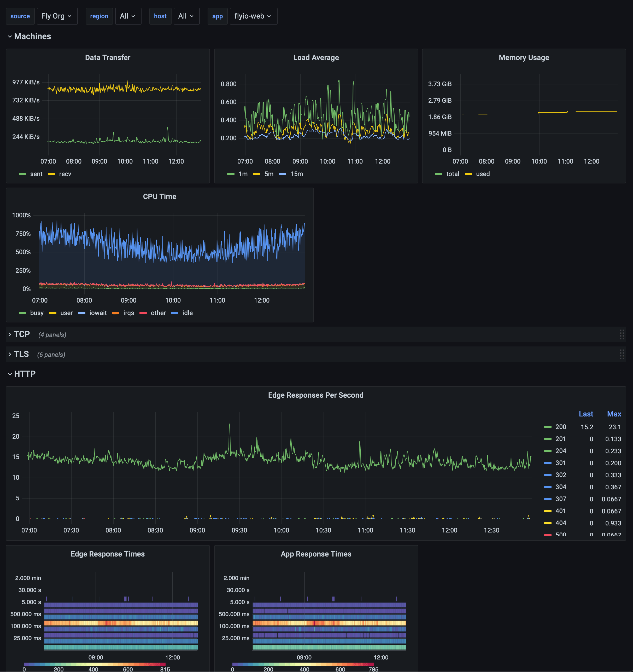Open the region All dropdown
The image size is (633, 672).
tap(128, 16)
